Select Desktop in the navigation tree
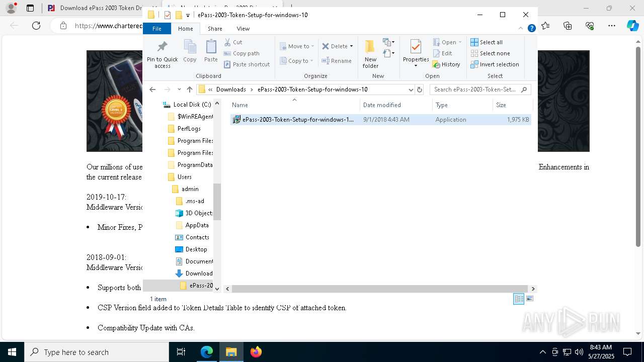The width and height of the screenshot is (644, 362). pyautogui.click(x=191, y=249)
